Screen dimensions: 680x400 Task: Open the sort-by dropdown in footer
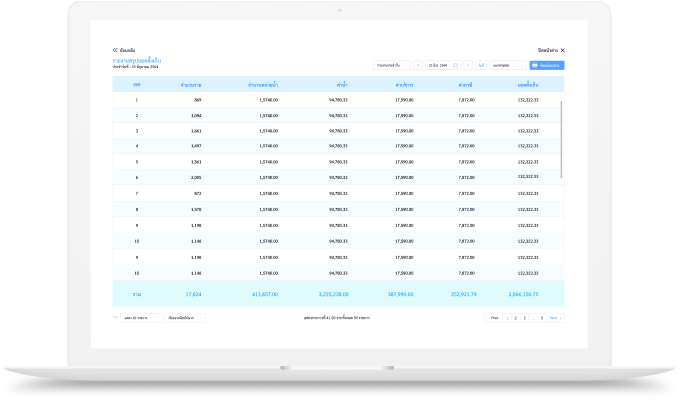[185, 317]
